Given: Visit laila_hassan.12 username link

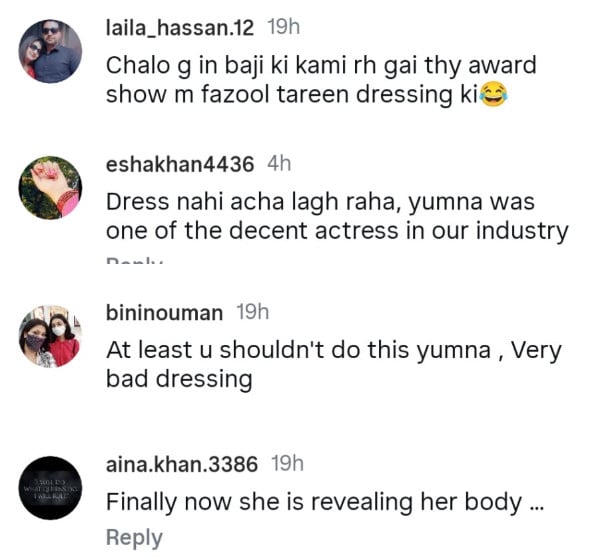Looking at the screenshot, I should tap(180, 28).
